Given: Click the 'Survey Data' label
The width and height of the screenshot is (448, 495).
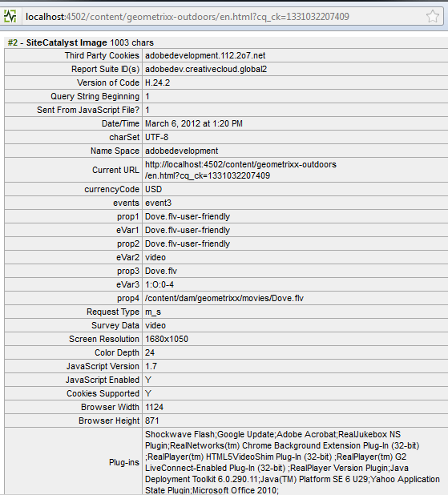Looking at the screenshot, I should 115,325.
